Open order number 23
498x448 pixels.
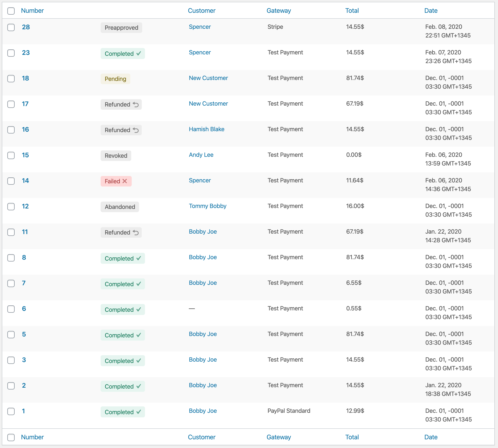pos(26,53)
